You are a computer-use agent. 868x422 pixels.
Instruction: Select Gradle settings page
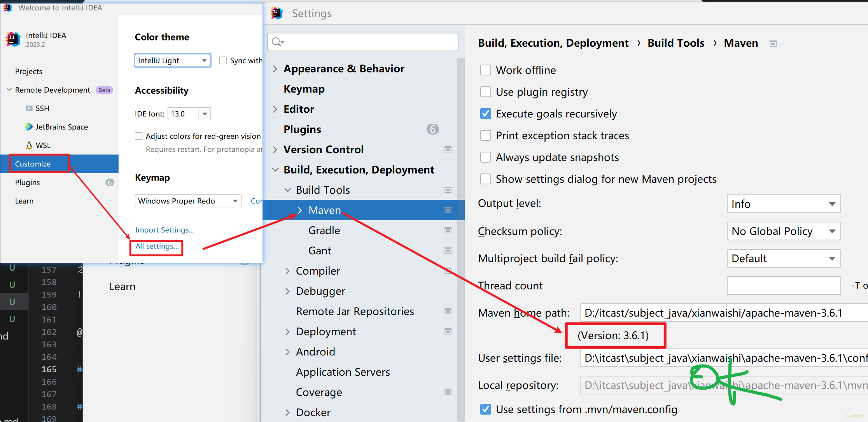tap(324, 231)
